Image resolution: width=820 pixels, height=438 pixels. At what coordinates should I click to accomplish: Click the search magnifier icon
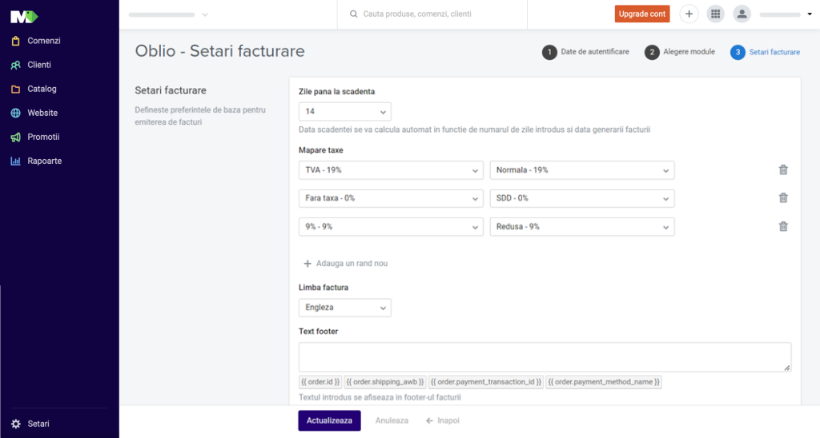point(354,14)
